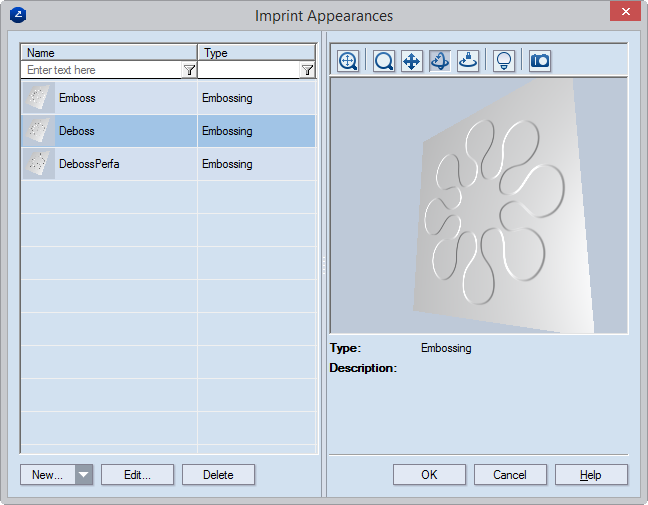Click the Delete button
The image size is (648, 505).
tap(218, 475)
